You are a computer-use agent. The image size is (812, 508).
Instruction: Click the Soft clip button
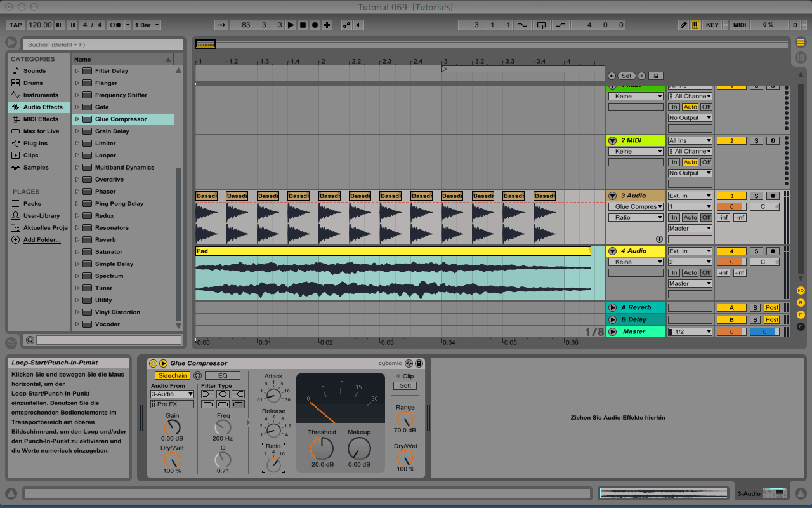[405, 385]
